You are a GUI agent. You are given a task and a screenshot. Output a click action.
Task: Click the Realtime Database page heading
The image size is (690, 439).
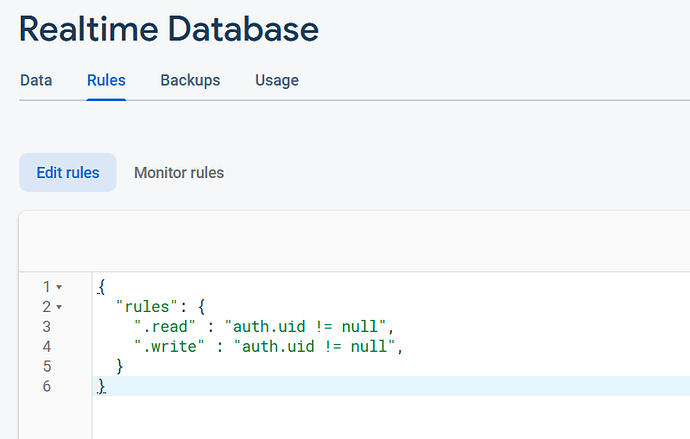coord(169,29)
